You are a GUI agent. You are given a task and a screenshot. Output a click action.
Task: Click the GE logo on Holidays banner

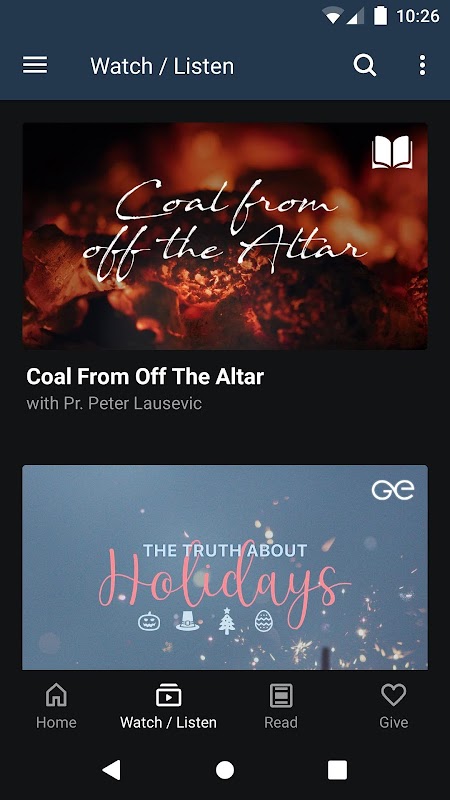[392, 490]
